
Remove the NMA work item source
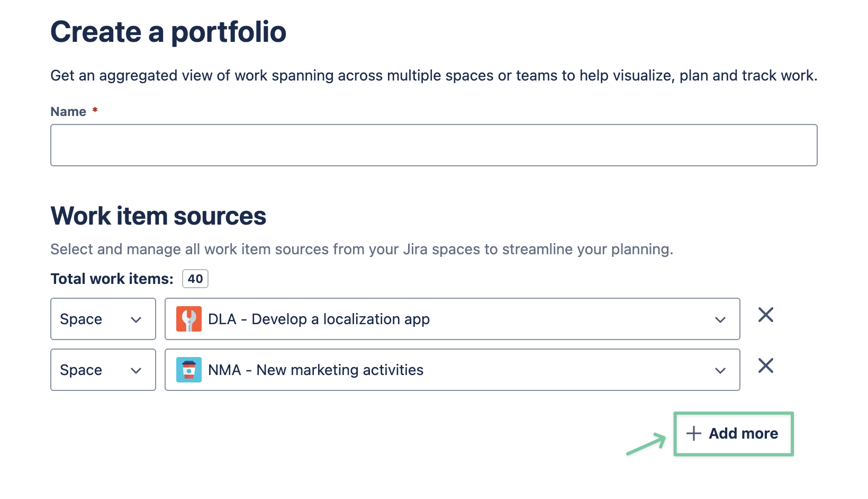[765, 366]
